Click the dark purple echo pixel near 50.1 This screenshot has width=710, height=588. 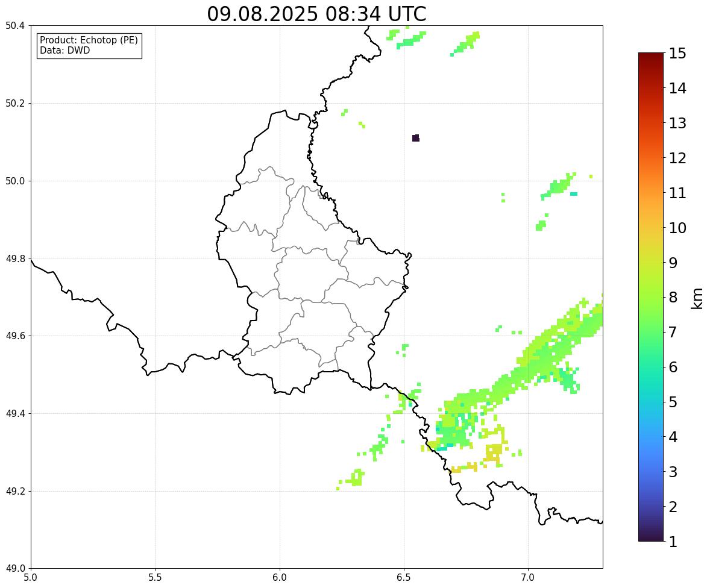(416, 138)
